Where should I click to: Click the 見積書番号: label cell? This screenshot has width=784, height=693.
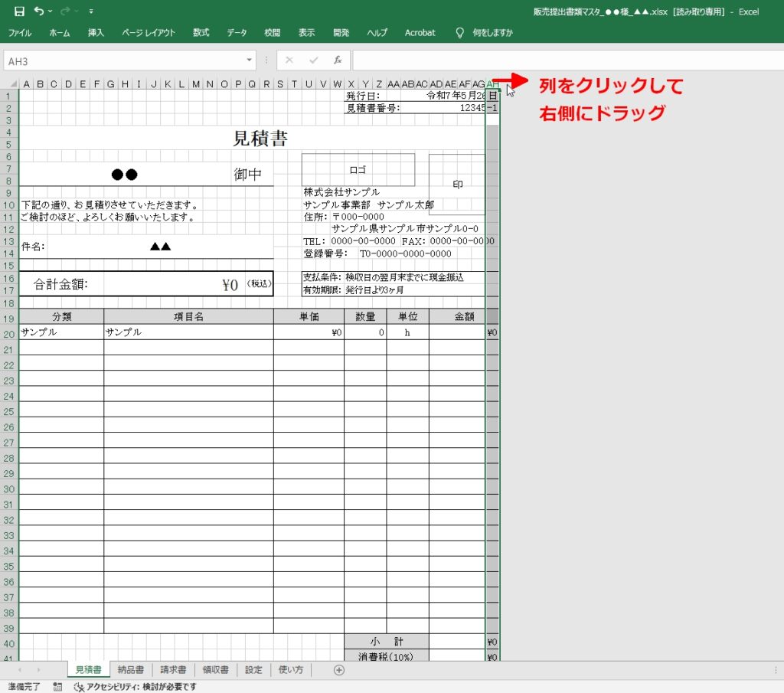click(373, 107)
